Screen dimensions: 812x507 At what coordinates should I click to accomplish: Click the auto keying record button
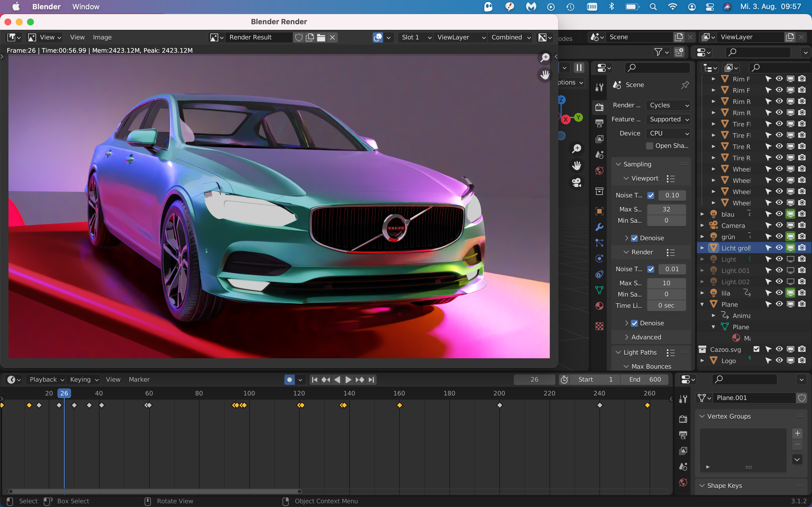click(289, 380)
